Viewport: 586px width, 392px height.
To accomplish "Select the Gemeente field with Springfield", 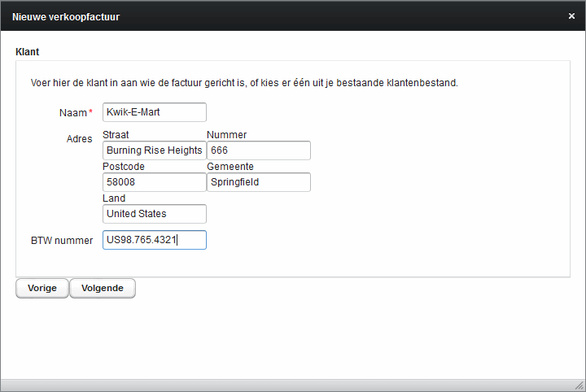I will click(x=259, y=182).
